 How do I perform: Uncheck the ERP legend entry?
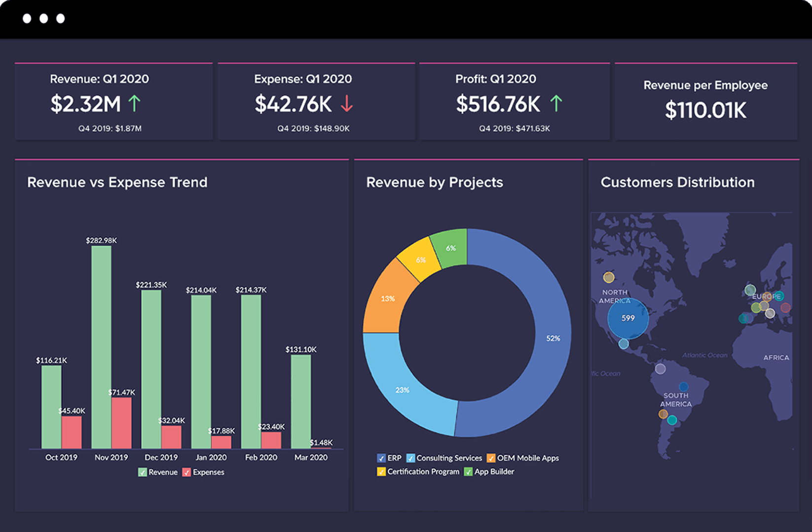pos(381,458)
